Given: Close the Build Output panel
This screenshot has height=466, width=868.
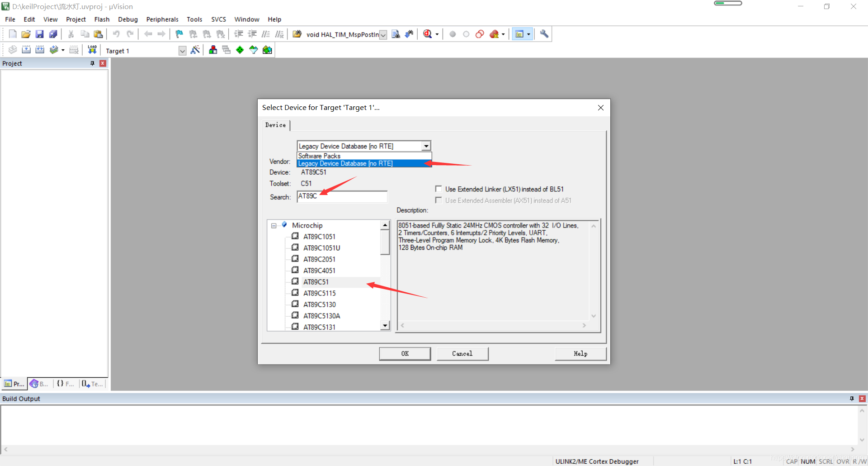Looking at the screenshot, I should click(x=862, y=399).
